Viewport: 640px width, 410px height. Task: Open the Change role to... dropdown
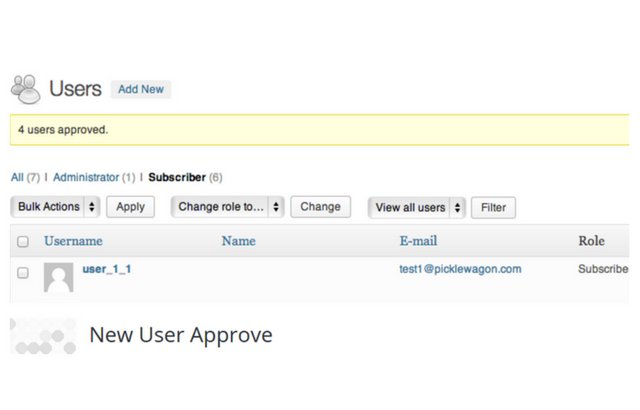(227, 207)
